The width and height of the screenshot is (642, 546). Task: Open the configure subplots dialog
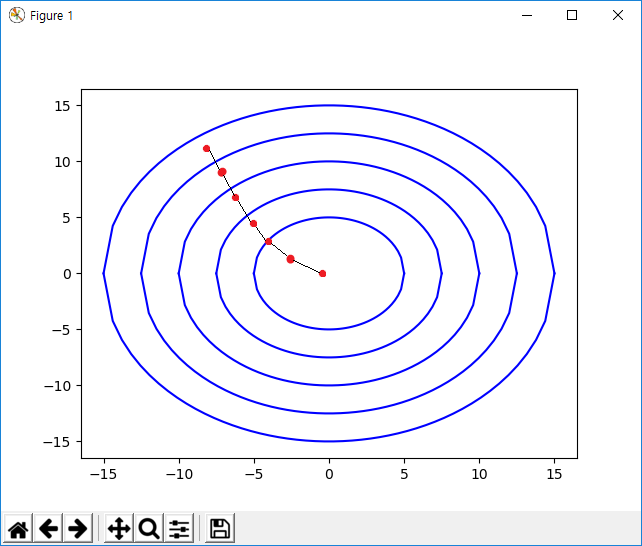[179, 528]
